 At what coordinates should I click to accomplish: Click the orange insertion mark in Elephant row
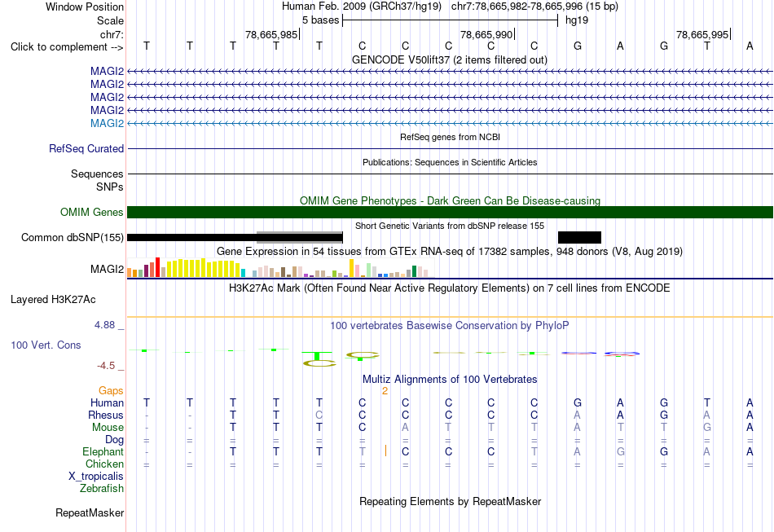pyautogui.click(x=385, y=451)
